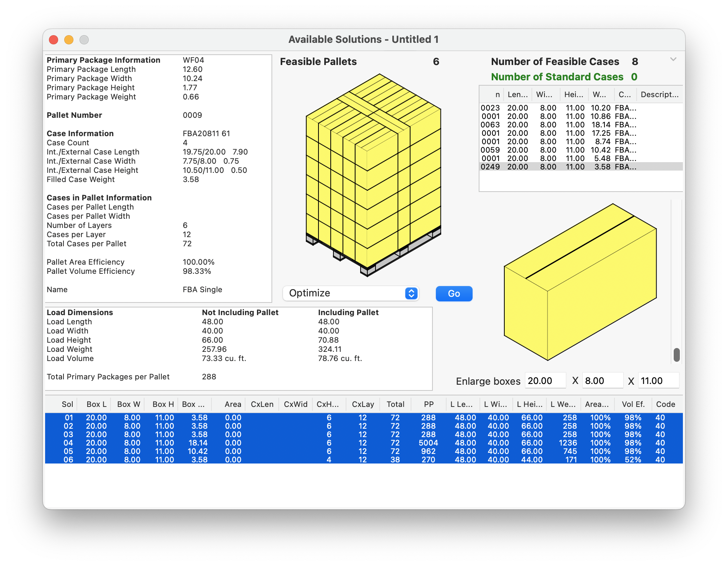This screenshot has width=728, height=566.
Task: Sort feasible cases by Hei... column
Action: [574, 94]
